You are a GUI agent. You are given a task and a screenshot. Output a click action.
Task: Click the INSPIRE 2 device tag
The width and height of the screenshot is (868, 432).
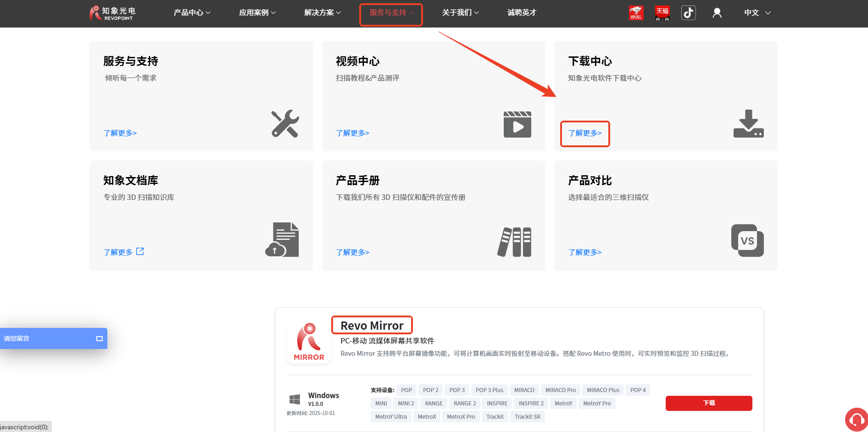[x=531, y=404]
